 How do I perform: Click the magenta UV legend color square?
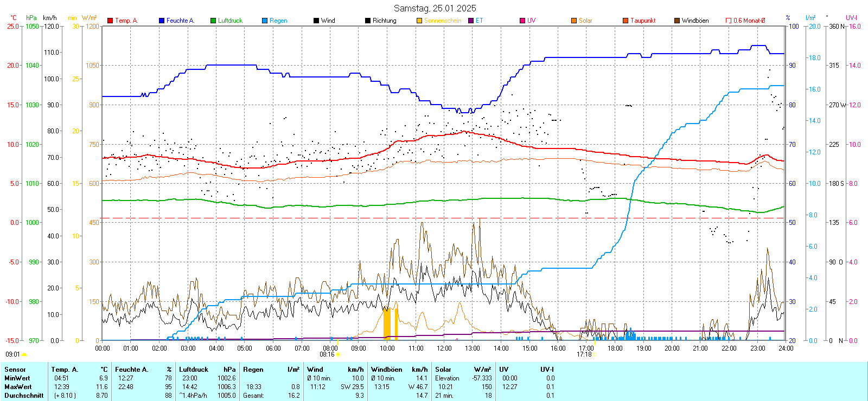click(x=522, y=21)
